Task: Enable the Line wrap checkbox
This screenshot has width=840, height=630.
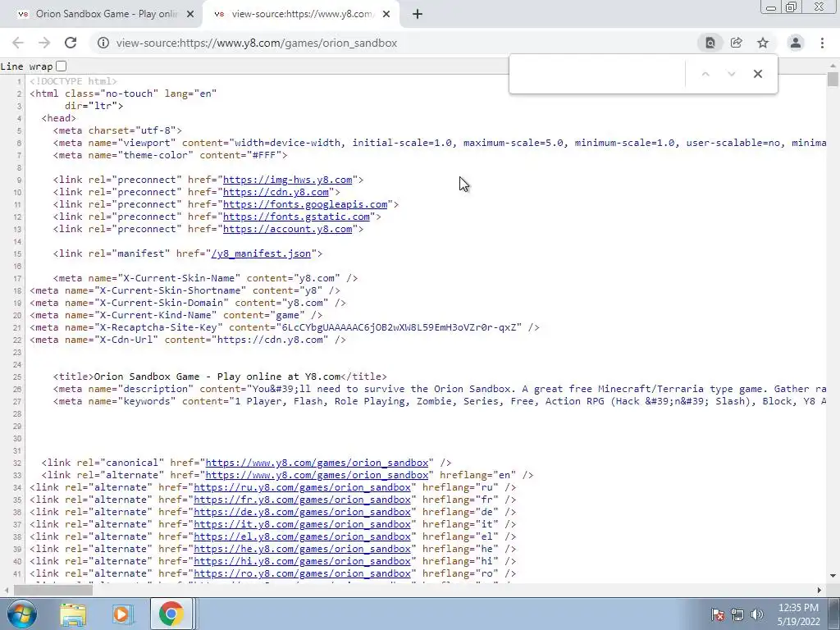Action: tap(61, 66)
